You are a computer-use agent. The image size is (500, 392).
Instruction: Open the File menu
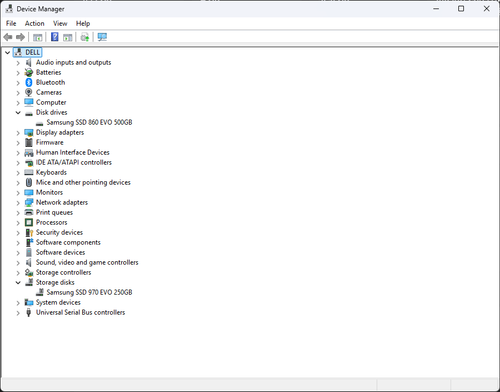(11, 23)
